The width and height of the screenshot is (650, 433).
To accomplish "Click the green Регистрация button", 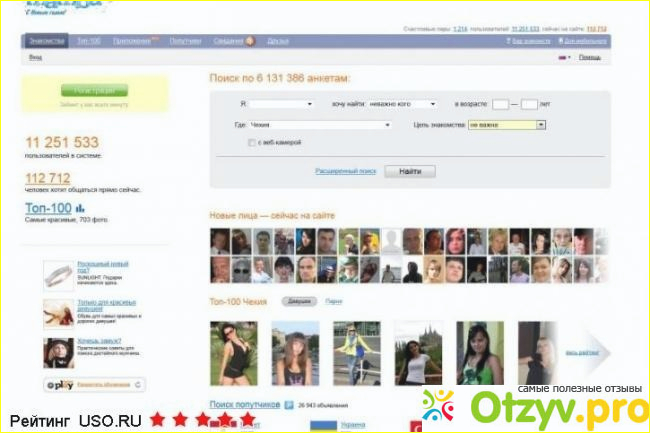I will (93, 90).
